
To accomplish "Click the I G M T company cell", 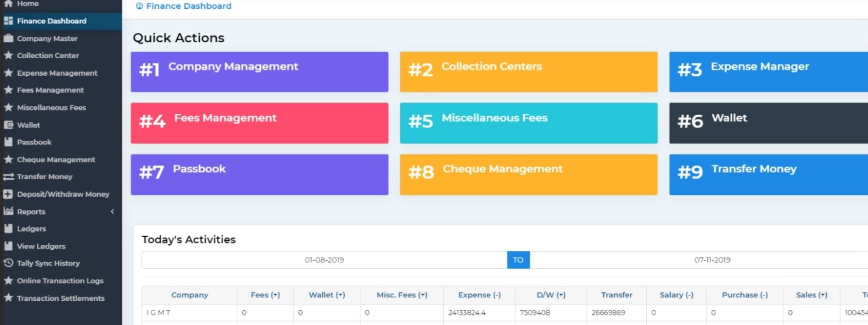I will (x=190, y=313).
